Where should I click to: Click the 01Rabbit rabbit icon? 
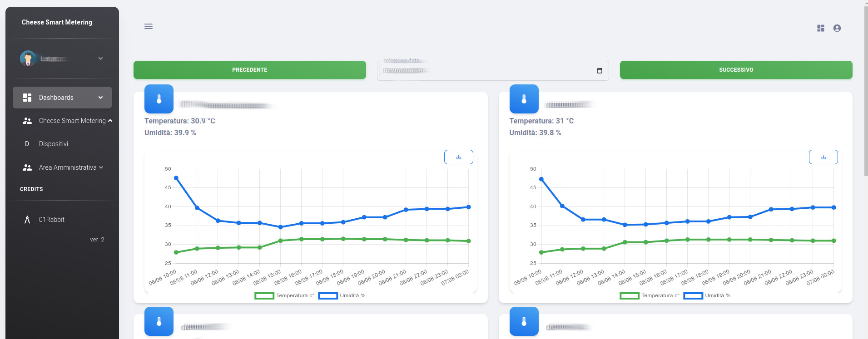pyautogui.click(x=27, y=220)
